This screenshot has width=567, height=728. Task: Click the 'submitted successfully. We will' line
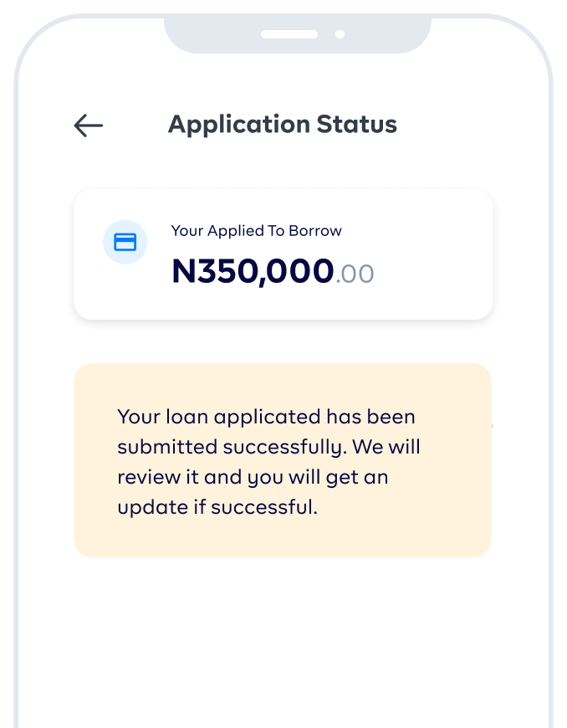click(268, 447)
